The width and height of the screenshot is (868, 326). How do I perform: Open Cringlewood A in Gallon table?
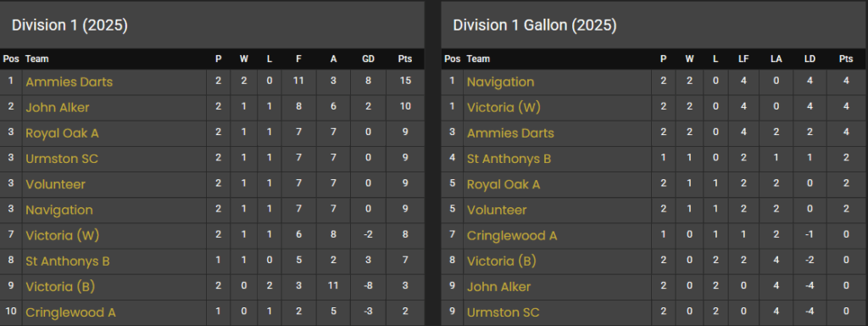click(512, 236)
